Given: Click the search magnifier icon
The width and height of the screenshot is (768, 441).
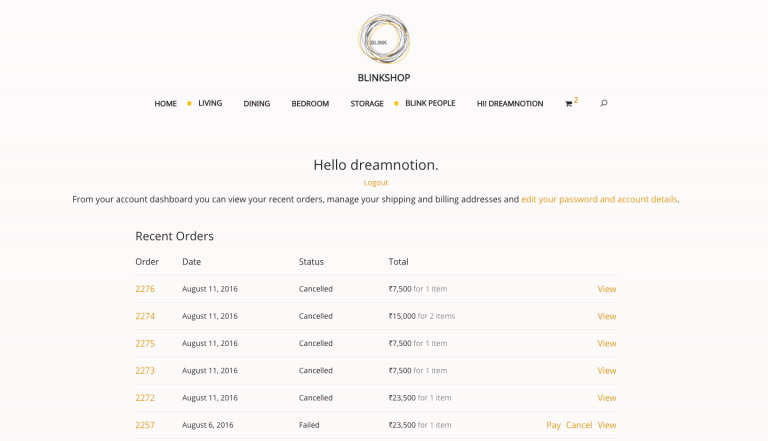Looking at the screenshot, I should click(604, 103).
